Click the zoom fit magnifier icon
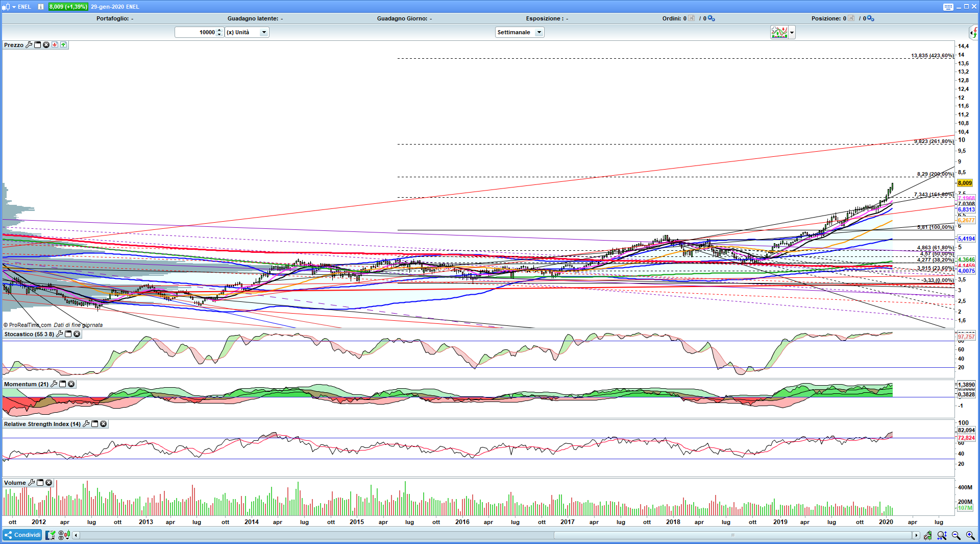This screenshot has height=544, width=980. 942,535
